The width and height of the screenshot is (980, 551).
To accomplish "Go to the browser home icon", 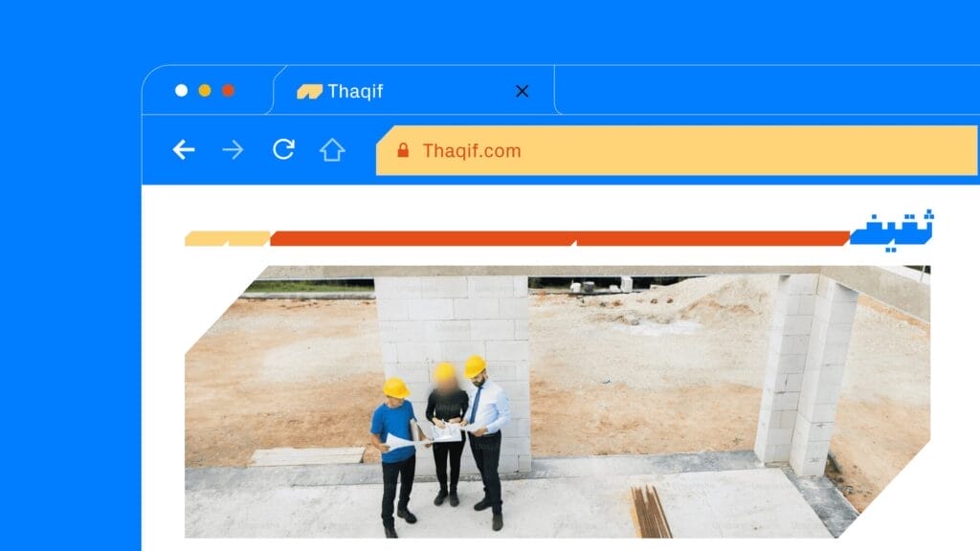I will pyautogui.click(x=332, y=150).
